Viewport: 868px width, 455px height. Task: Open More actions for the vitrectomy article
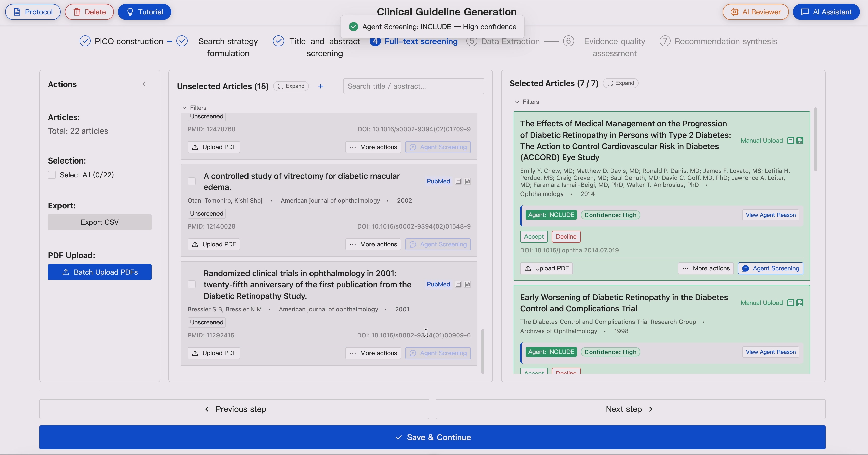tap(373, 245)
